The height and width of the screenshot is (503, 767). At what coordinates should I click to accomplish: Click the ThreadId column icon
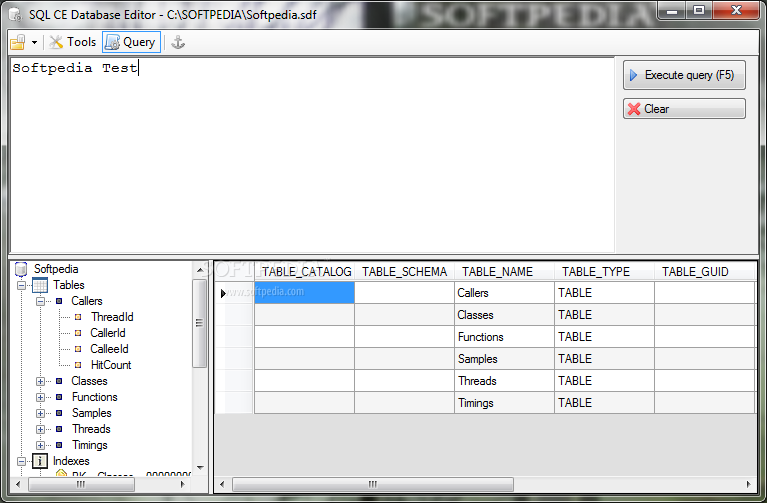coord(78,317)
